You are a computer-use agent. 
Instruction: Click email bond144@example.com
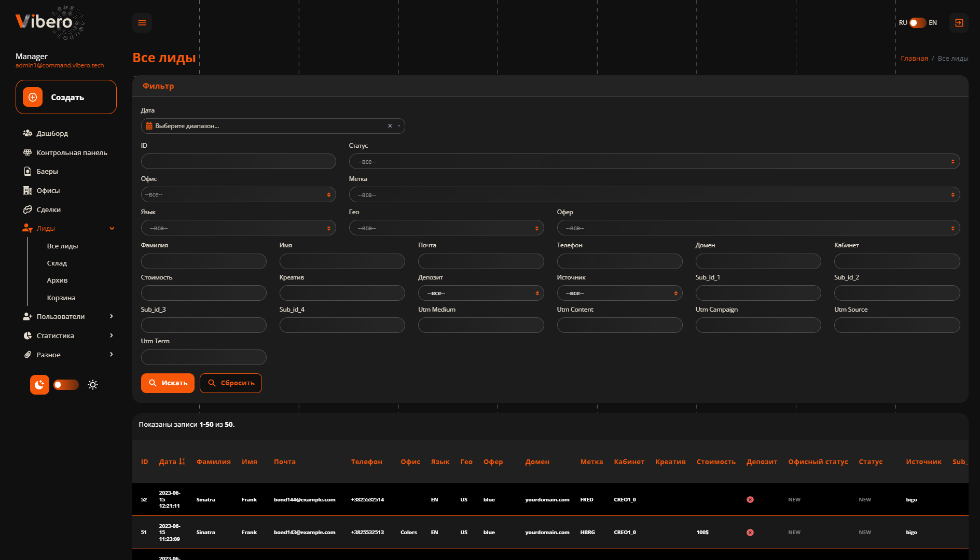305,500
